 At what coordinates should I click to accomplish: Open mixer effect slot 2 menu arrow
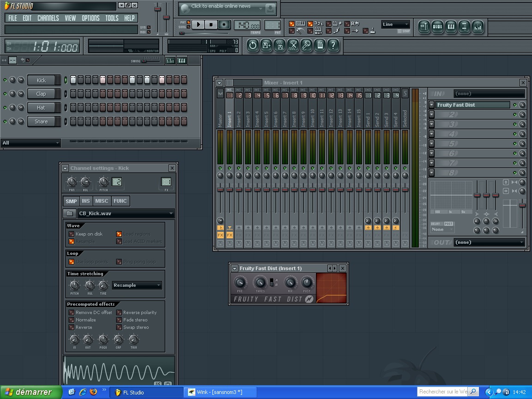[x=432, y=115]
